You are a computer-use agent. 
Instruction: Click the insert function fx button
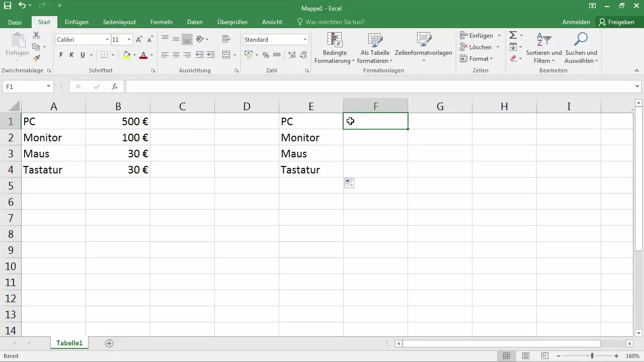[x=115, y=86]
